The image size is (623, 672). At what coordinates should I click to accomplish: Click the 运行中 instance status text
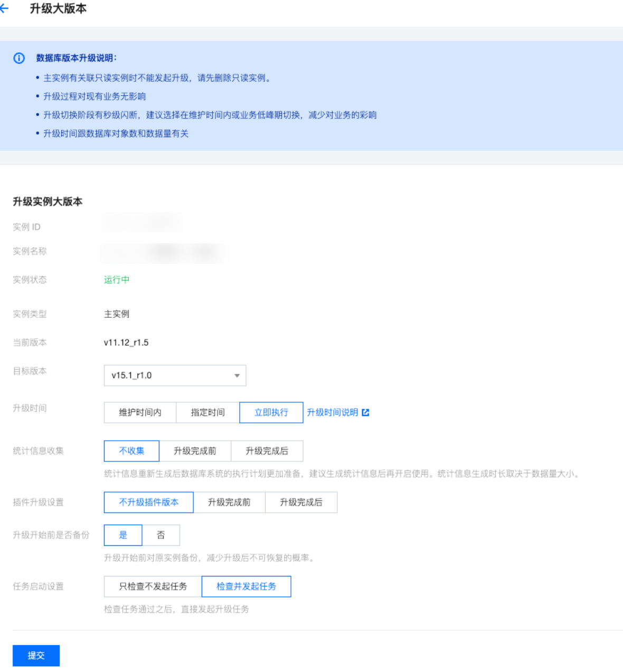pos(117,280)
